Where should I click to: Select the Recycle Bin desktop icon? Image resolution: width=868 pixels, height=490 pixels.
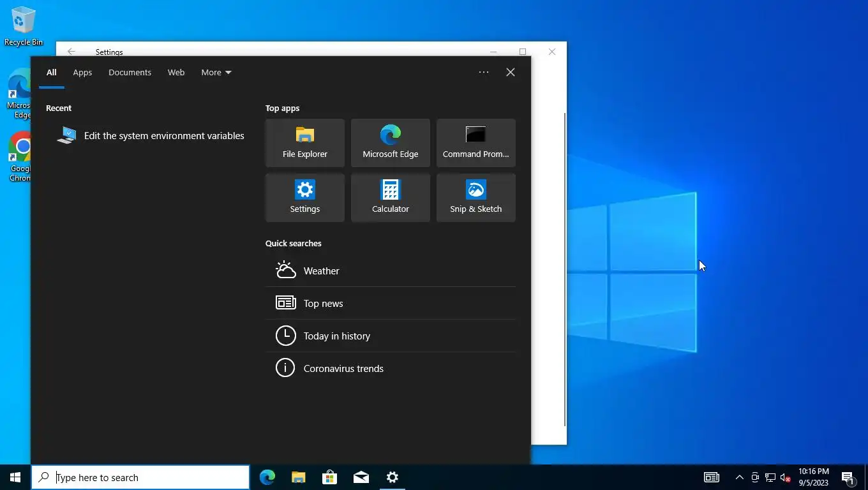pos(24,26)
